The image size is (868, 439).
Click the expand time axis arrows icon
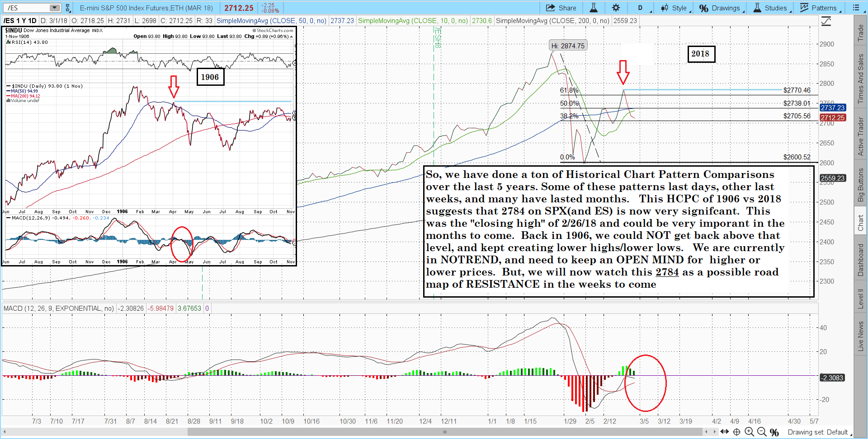tap(724, 432)
